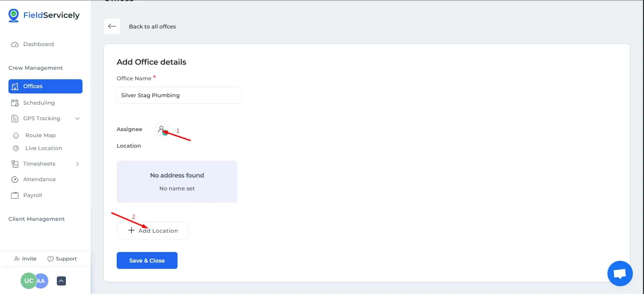Click the assignee person icon

[x=162, y=129]
